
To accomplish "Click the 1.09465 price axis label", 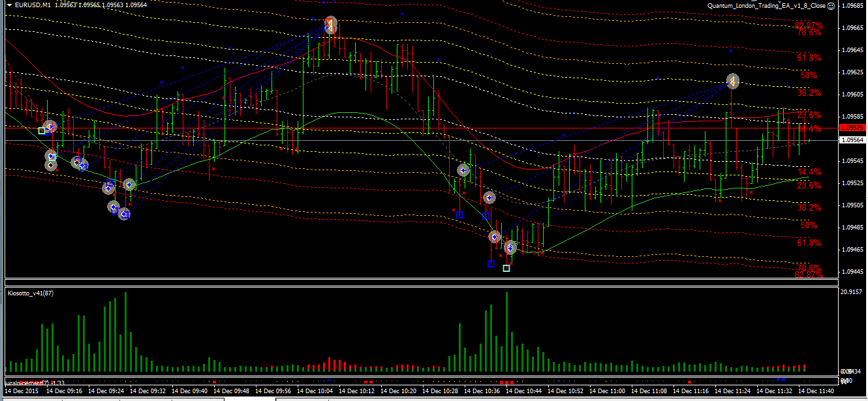I will point(853,250).
